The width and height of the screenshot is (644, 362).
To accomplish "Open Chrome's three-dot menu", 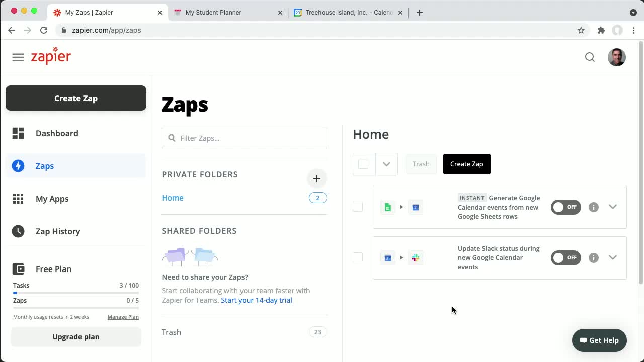I will 634,30.
